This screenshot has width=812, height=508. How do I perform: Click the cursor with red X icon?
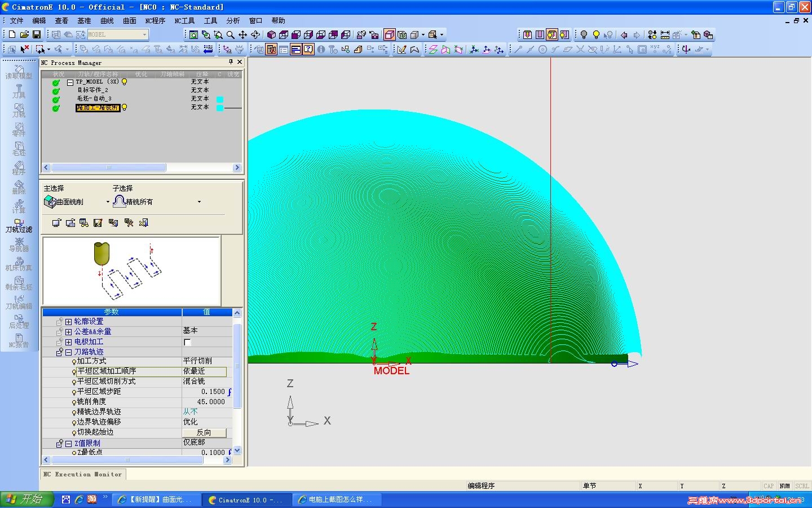[24, 49]
